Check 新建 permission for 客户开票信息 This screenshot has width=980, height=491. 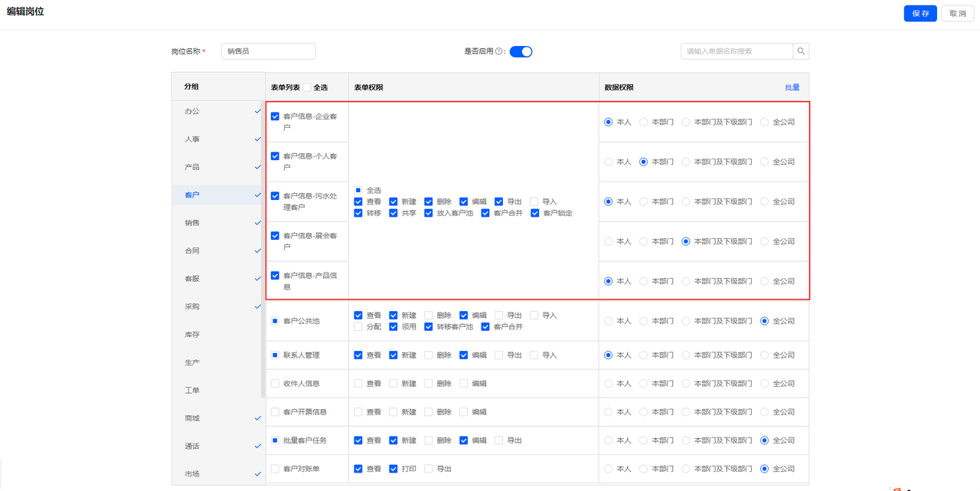(393, 412)
